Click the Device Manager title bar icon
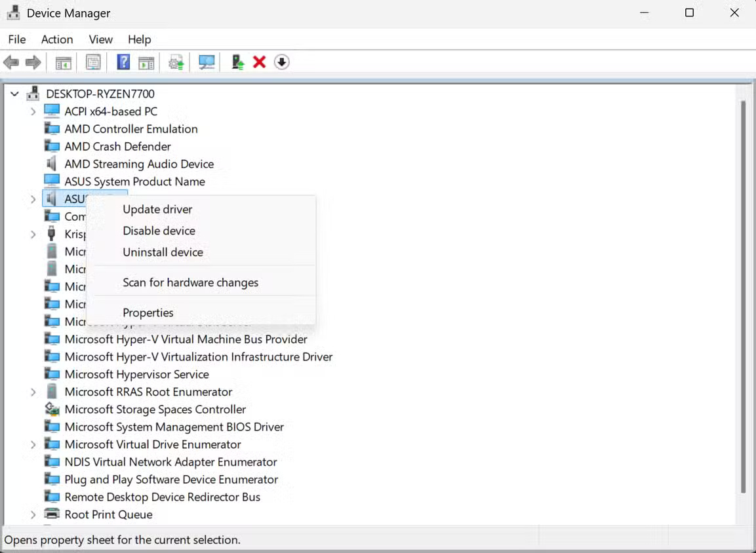 tap(13, 12)
